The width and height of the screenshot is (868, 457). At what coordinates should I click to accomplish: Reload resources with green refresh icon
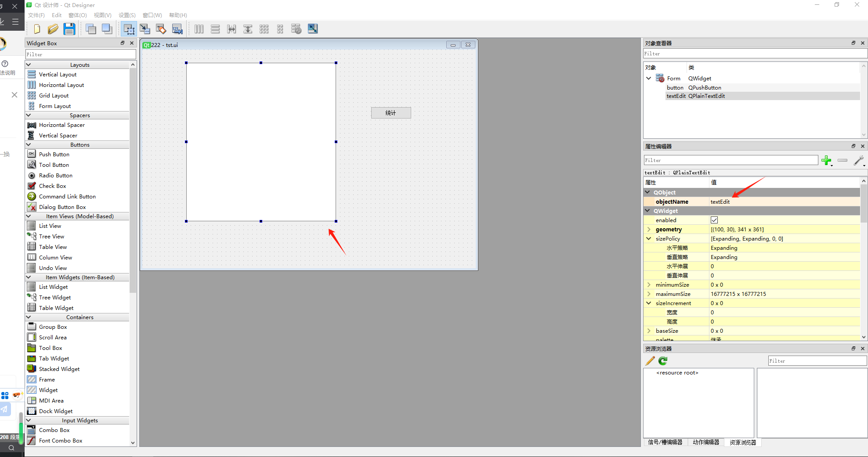click(663, 361)
